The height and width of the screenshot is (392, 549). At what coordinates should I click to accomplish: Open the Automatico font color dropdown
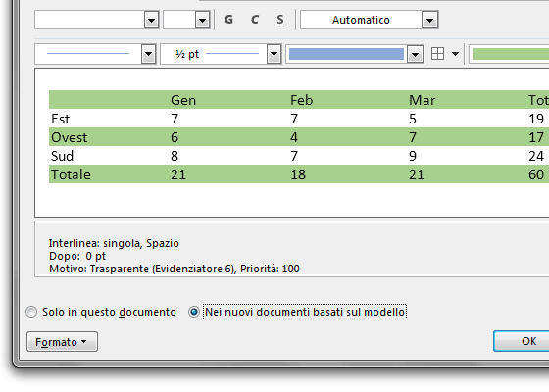click(x=430, y=20)
